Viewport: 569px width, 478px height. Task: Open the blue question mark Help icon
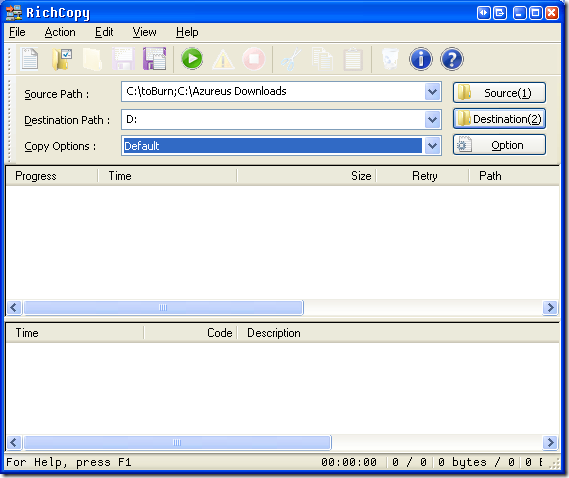point(452,59)
